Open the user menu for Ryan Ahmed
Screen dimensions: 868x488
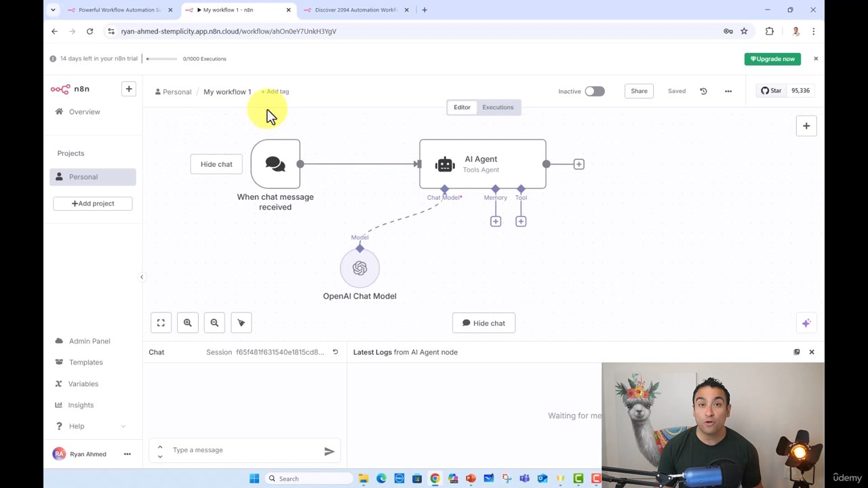tap(127, 454)
